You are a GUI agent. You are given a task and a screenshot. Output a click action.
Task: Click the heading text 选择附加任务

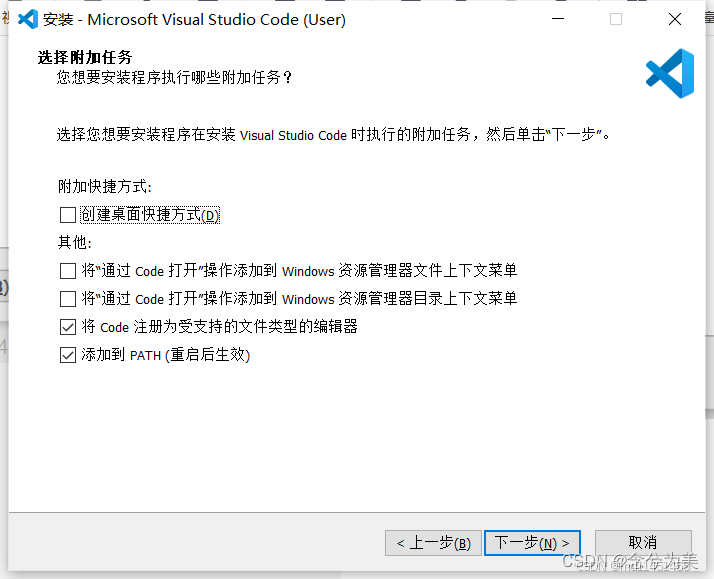(x=85, y=57)
